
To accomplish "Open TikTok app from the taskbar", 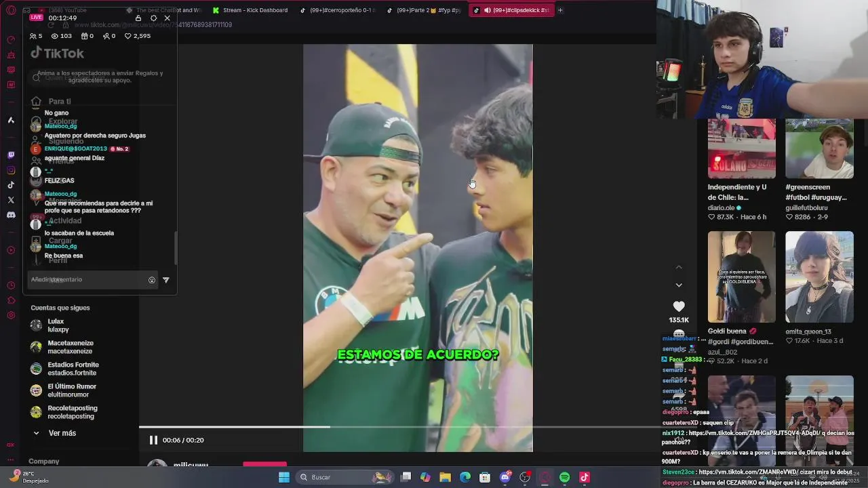I will point(585,477).
